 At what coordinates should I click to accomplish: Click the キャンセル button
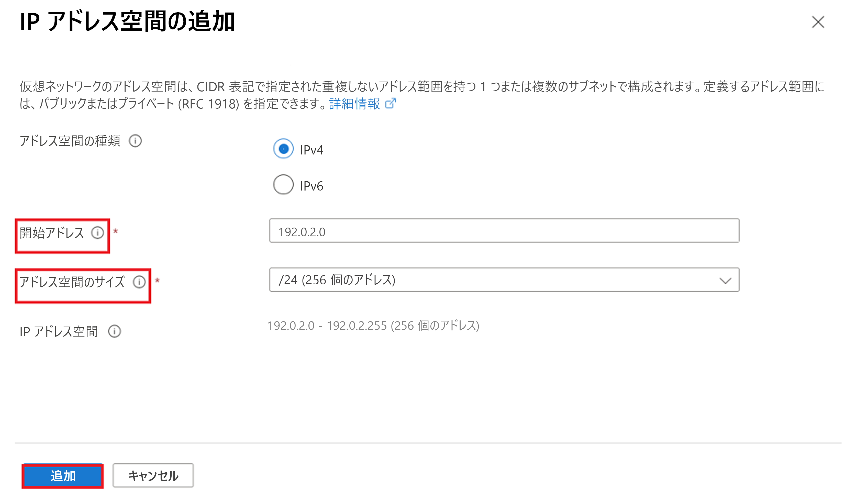pyautogui.click(x=153, y=476)
